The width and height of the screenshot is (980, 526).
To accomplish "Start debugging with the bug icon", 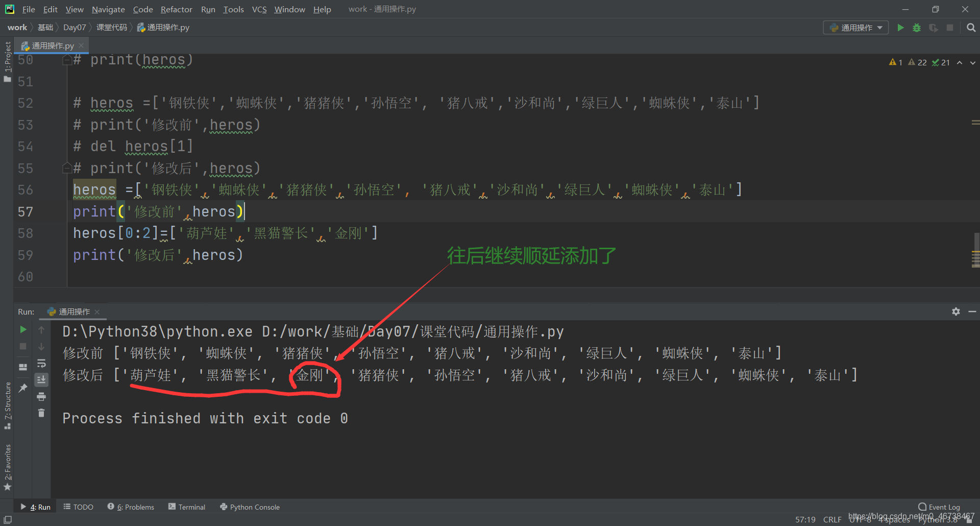I will pos(917,28).
